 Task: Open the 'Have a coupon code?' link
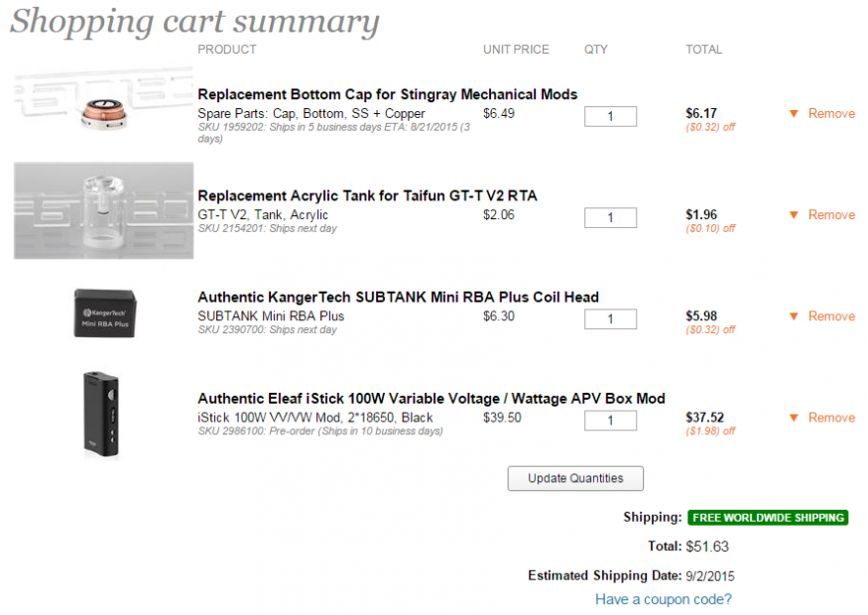pyautogui.click(x=664, y=599)
